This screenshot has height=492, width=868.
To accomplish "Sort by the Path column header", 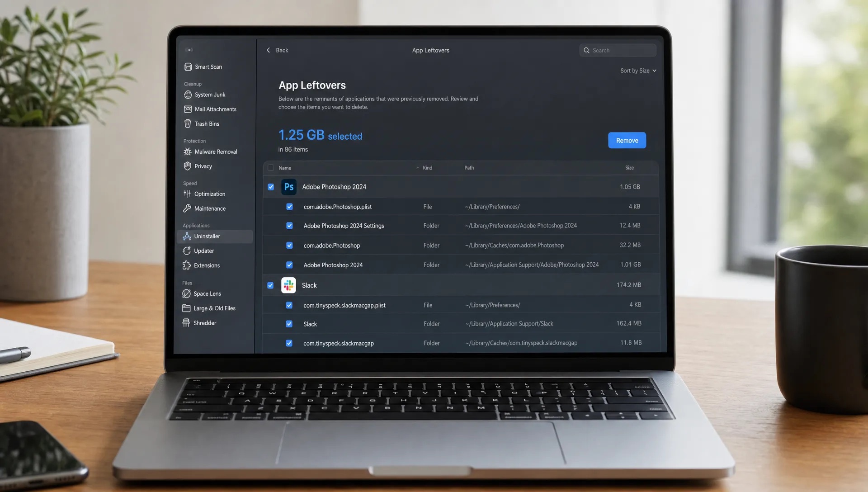I will pyautogui.click(x=469, y=168).
